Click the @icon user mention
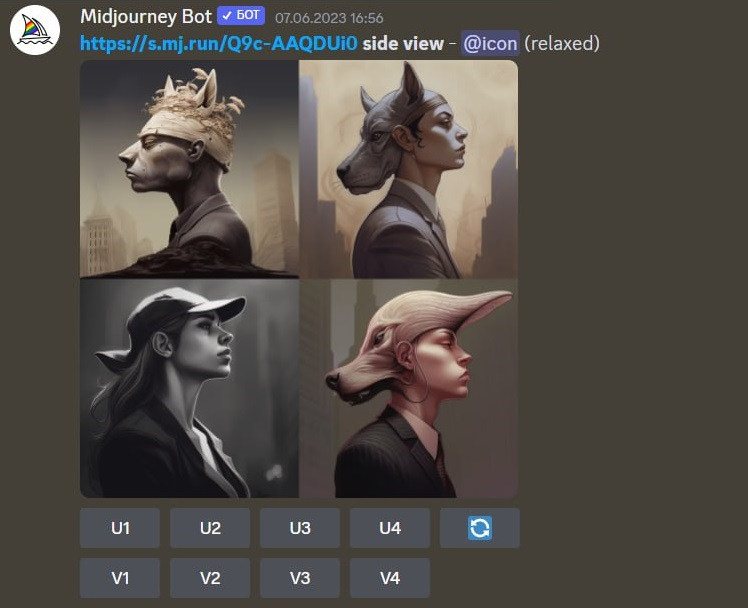This screenshot has width=748, height=608. [489, 43]
